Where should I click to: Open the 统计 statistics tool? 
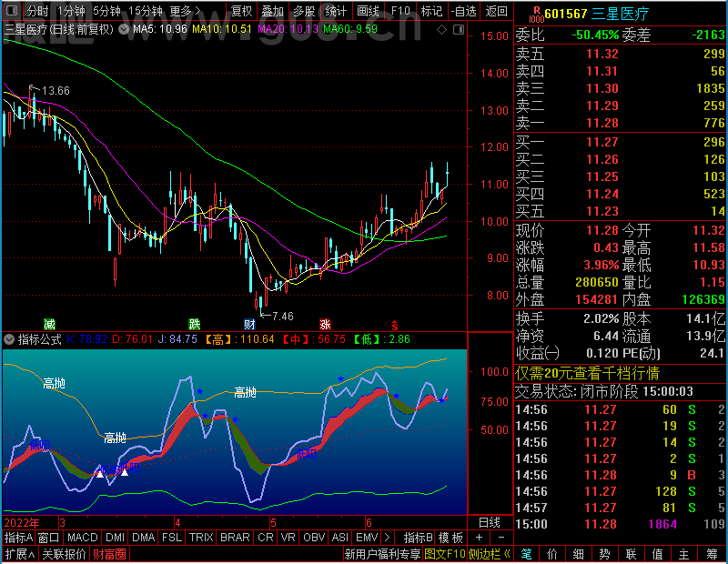click(x=336, y=11)
